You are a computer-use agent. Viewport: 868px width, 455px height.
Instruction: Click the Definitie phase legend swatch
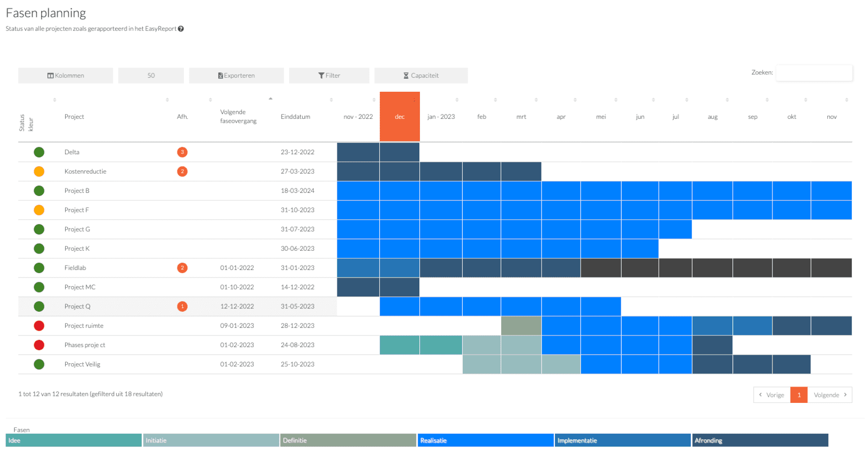(x=348, y=440)
